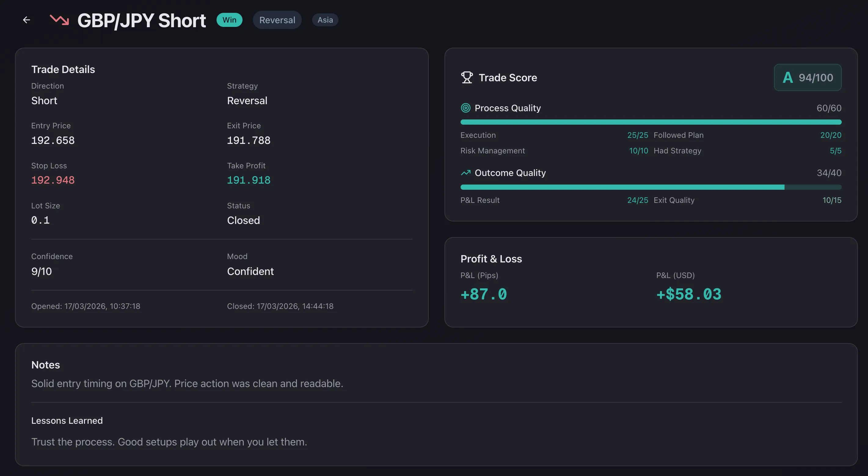This screenshot has height=476, width=868.
Task: Click the Closed status value
Action: (243, 220)
